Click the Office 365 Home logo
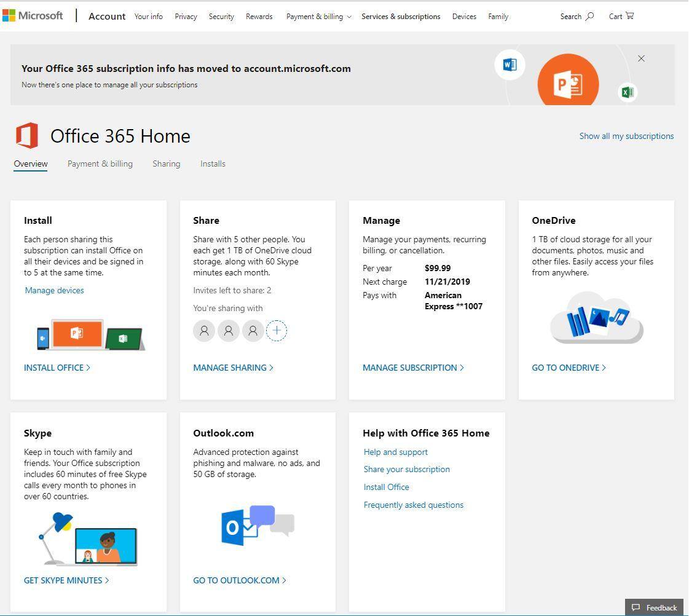This screenshot has height=616, width=689. [27, 135]
